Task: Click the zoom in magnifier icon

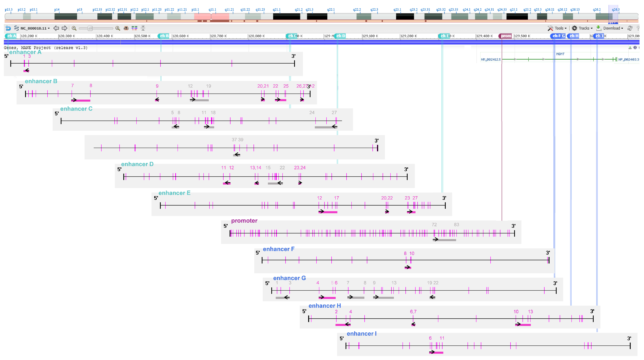Action: (117, 28)
